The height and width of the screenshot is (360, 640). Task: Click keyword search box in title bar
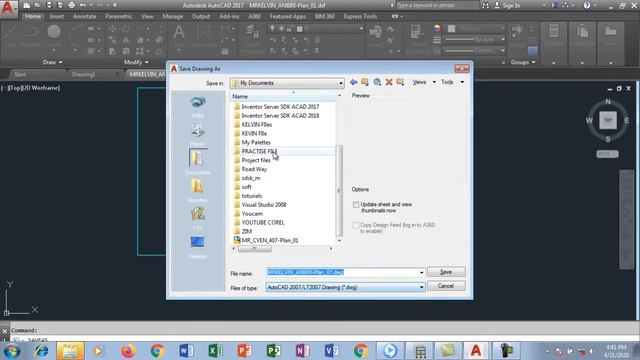437,5
